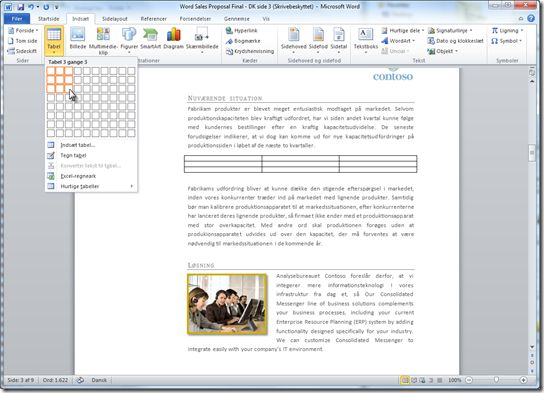Select the bottom-right cell in table grid

131,133
